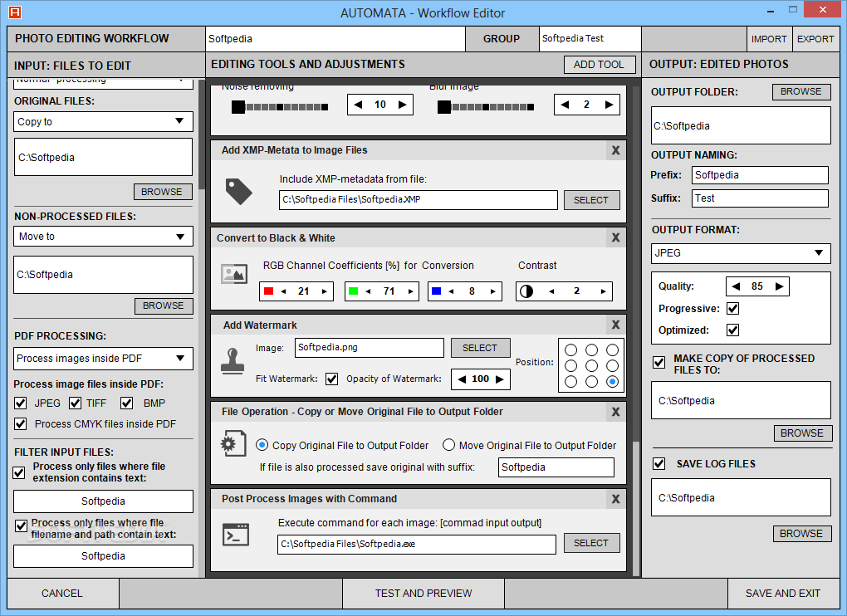Decrease red channel coefficient
Image resolution: width=847 pixels, height=616 pixels.
(x=283, y=291)
